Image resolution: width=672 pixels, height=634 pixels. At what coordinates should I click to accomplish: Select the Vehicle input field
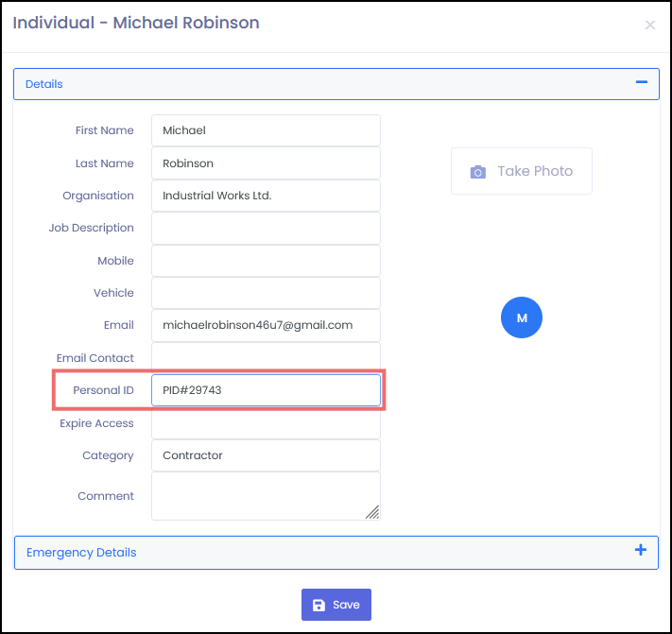coord(266,293)
